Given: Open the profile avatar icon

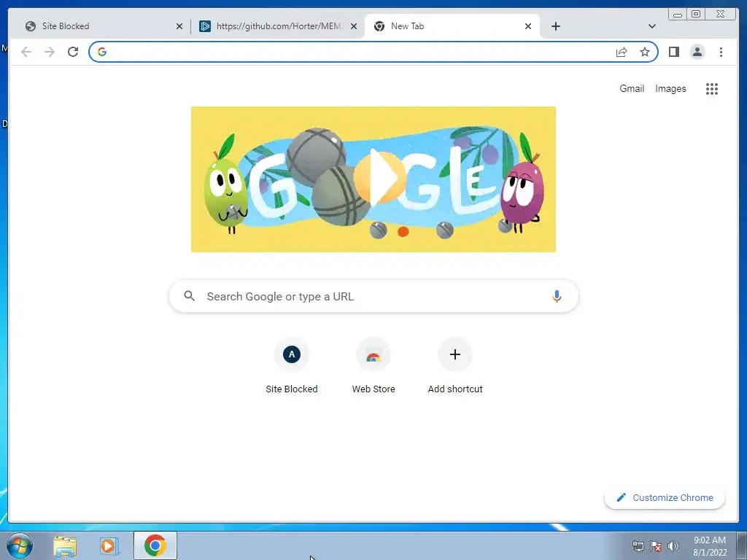Looking at the screenshot, I should pos(697,52).
